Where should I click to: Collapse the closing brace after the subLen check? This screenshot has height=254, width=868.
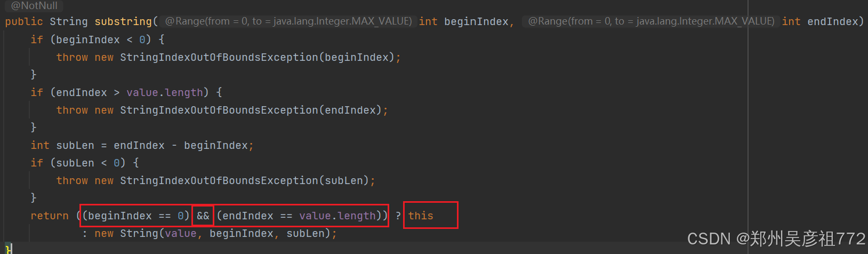(34, 198)
